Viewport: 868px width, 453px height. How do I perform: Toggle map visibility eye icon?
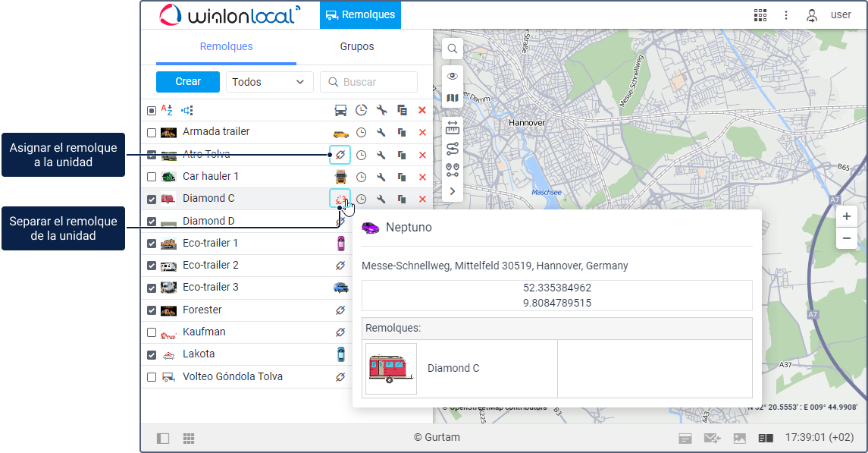(x=453, y=76)
